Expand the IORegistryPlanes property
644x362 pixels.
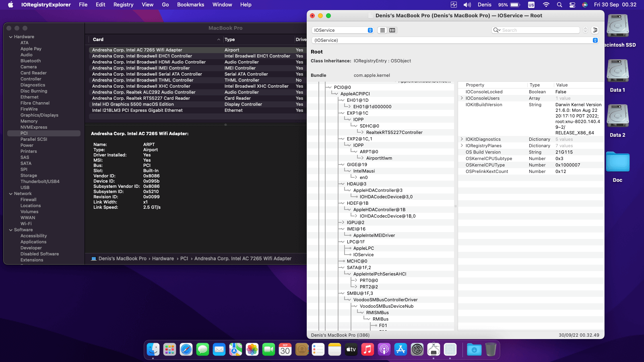pos(462,146)
